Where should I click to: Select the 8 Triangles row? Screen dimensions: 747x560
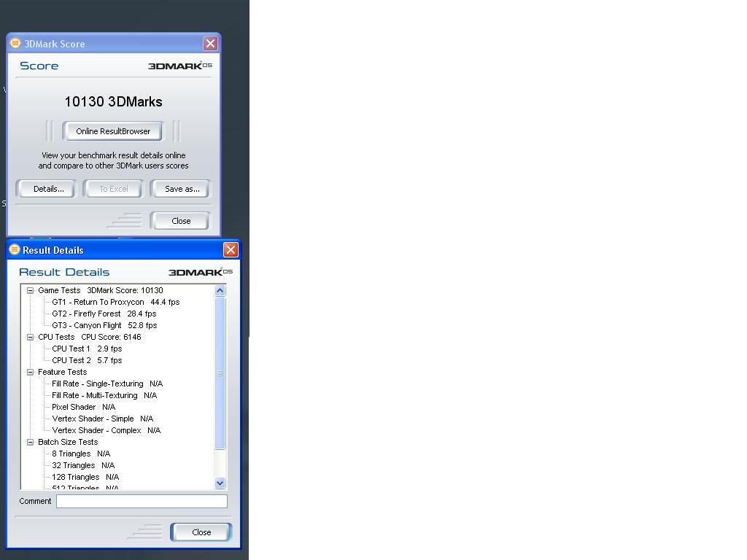[x=81, y=454]
